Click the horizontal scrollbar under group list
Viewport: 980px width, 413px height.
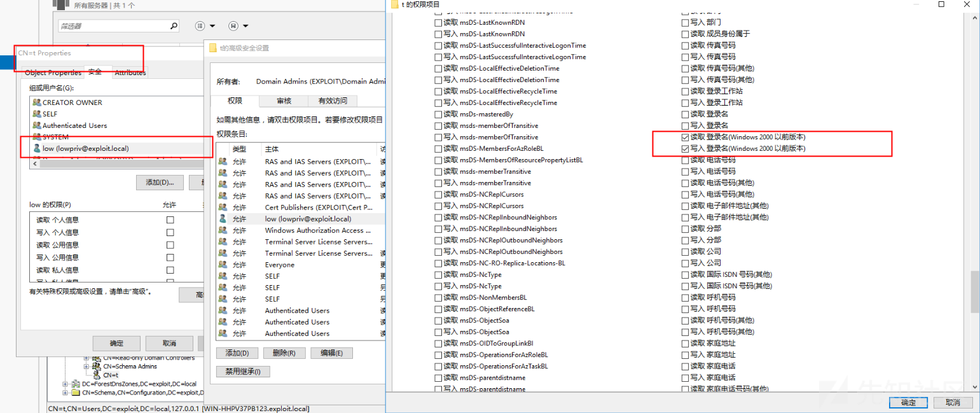[x=121, y=163]
